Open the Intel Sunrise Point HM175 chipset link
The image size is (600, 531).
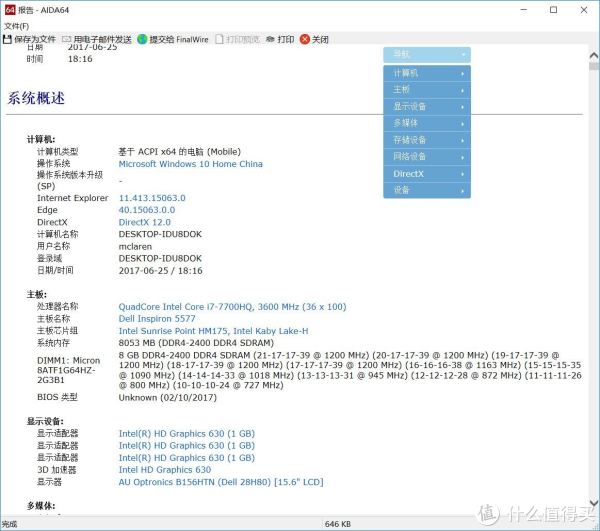[213, 331]
